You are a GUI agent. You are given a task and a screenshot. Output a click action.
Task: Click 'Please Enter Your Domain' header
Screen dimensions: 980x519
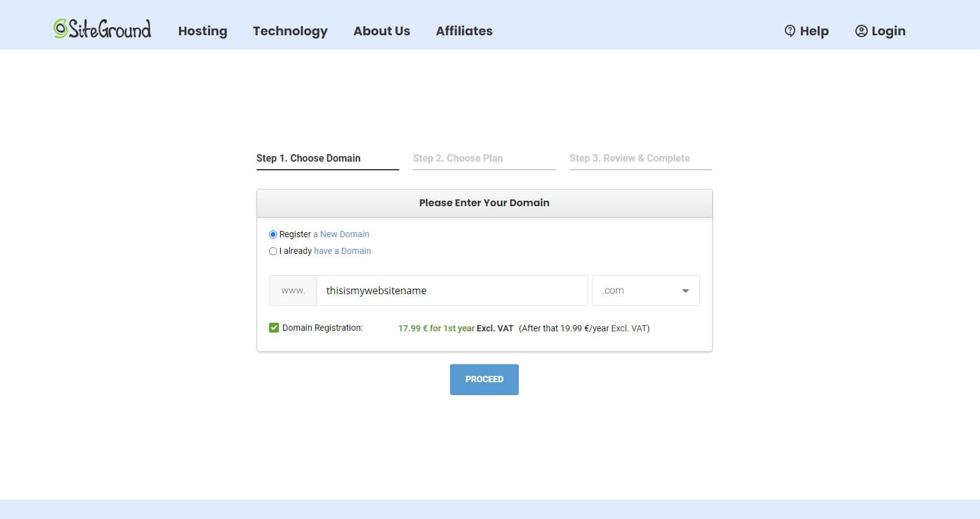point(484,203)
